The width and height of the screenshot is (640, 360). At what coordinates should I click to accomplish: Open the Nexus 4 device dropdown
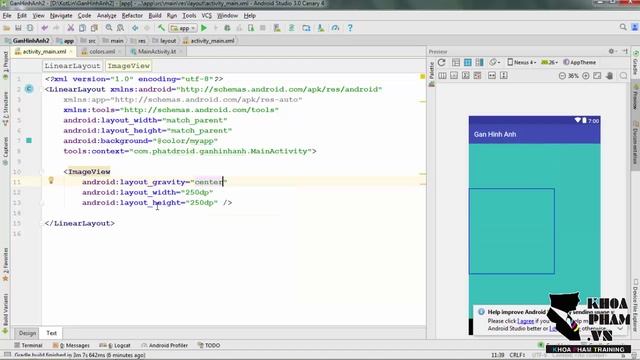tap(521, 62)
